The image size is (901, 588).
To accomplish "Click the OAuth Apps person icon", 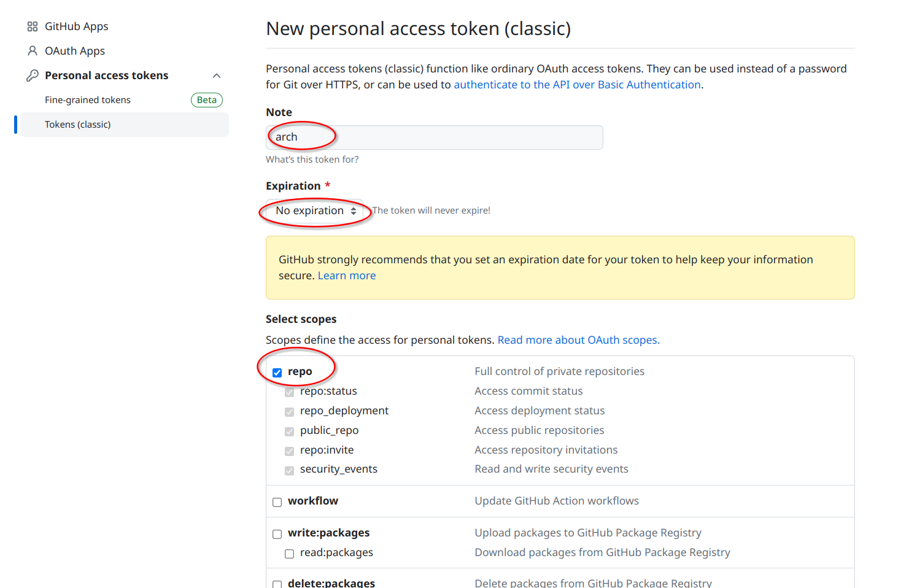I will pos(33,51).
